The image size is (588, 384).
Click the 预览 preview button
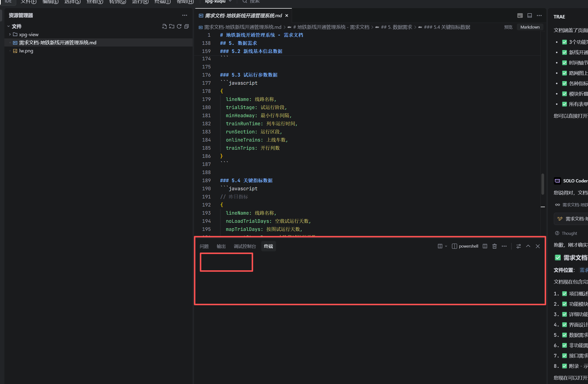[508, 27]
